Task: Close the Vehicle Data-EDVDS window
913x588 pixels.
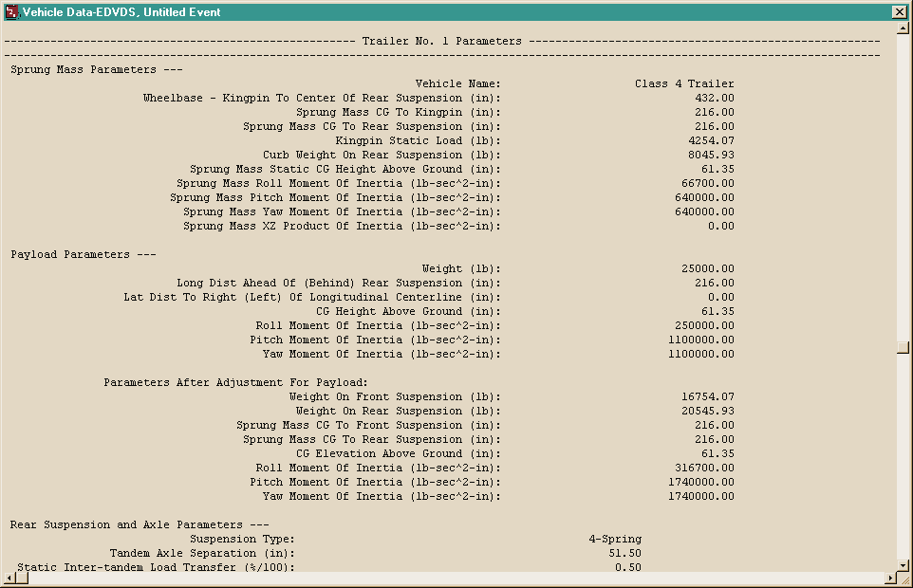Action: pyautogui.click(x=899, y=11)
